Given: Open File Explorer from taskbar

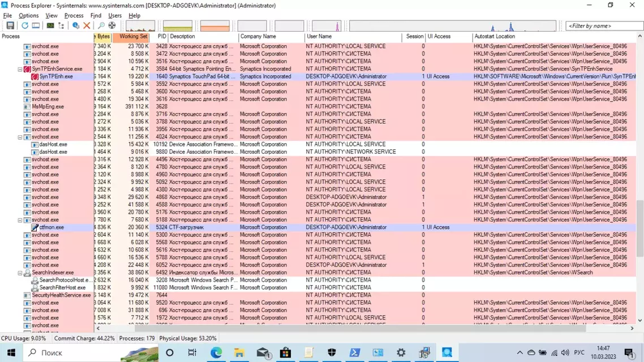Looking at the screenshot, I should [239, 352].
